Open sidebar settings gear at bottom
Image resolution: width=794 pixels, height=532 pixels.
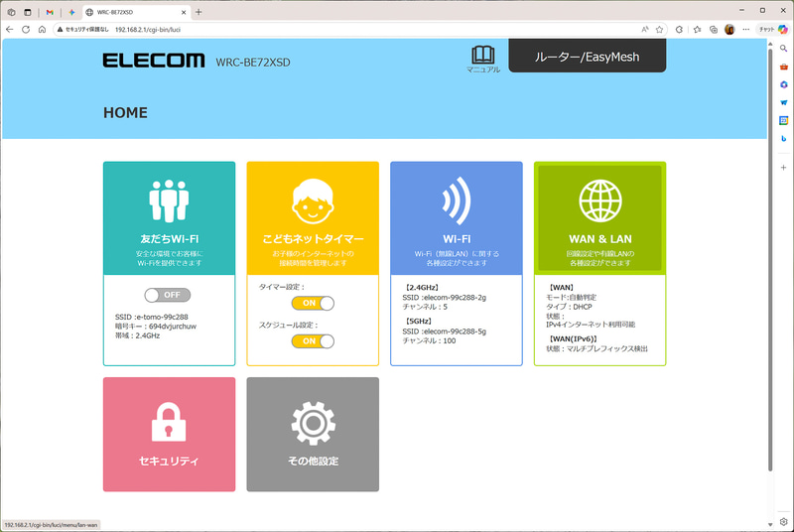pos(783,521)
